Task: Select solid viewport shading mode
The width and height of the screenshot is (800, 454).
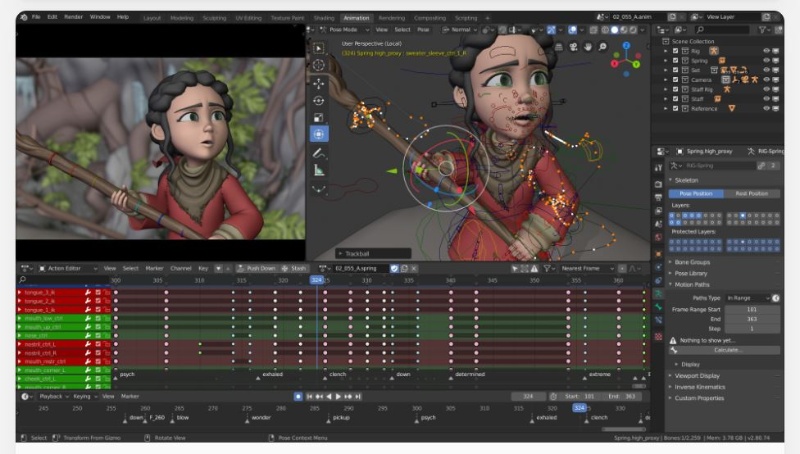Action: (614, 30)
